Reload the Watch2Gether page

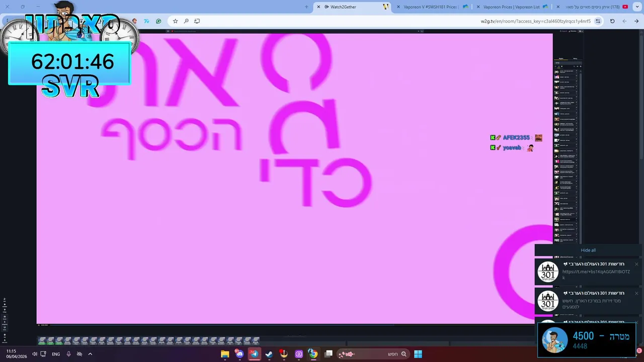612,21
